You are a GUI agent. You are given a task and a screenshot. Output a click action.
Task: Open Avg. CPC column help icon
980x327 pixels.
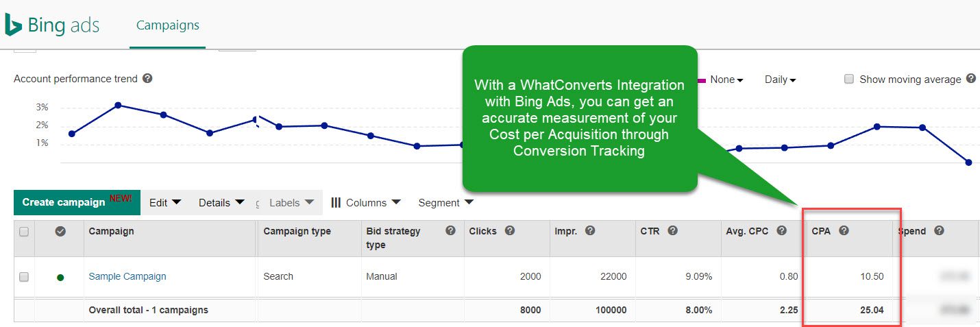click(x=782, y=231)
